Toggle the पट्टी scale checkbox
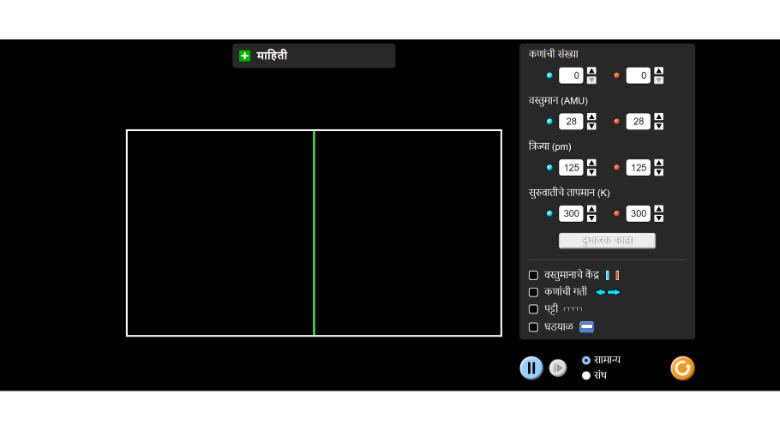The image size is (780, 430). coord(533,309)
